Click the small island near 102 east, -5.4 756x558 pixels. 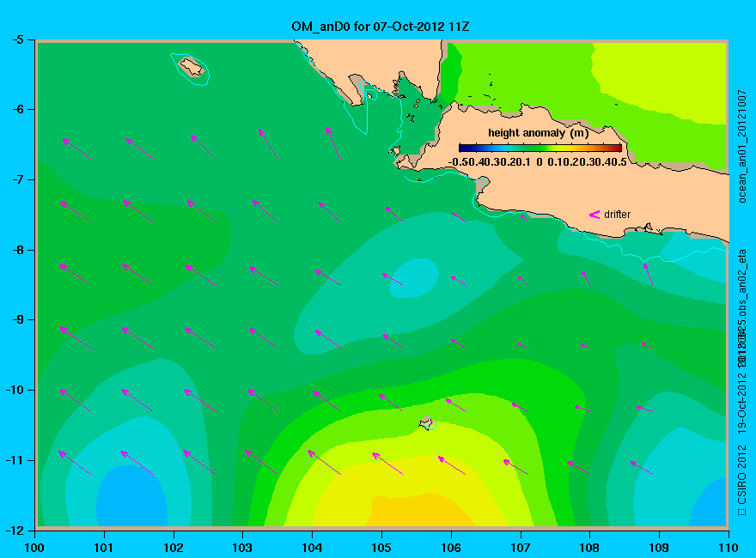[192, 67]
